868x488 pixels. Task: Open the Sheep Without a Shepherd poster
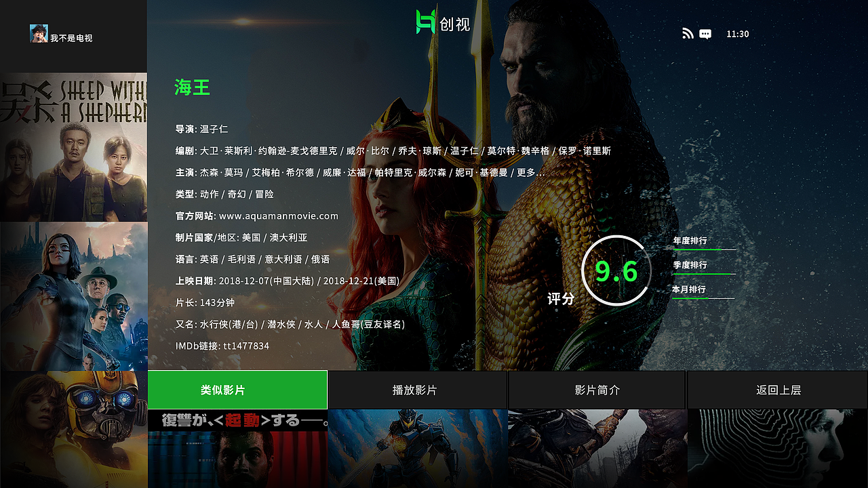point(73,147)
